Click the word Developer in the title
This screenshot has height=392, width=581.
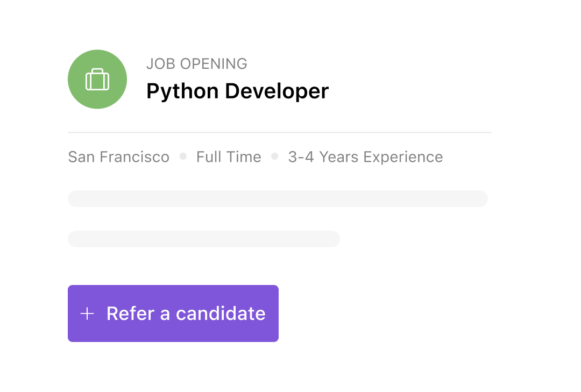(x=277, y=91)
